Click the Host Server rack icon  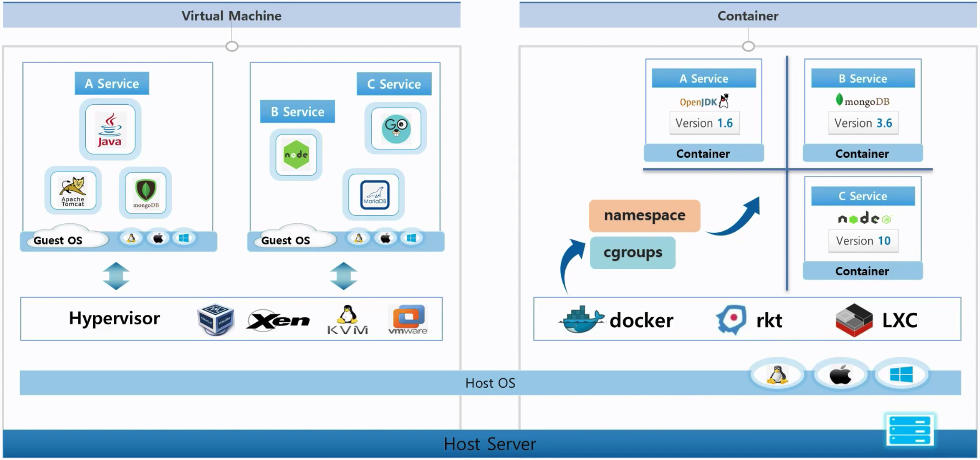coord(909,430)
